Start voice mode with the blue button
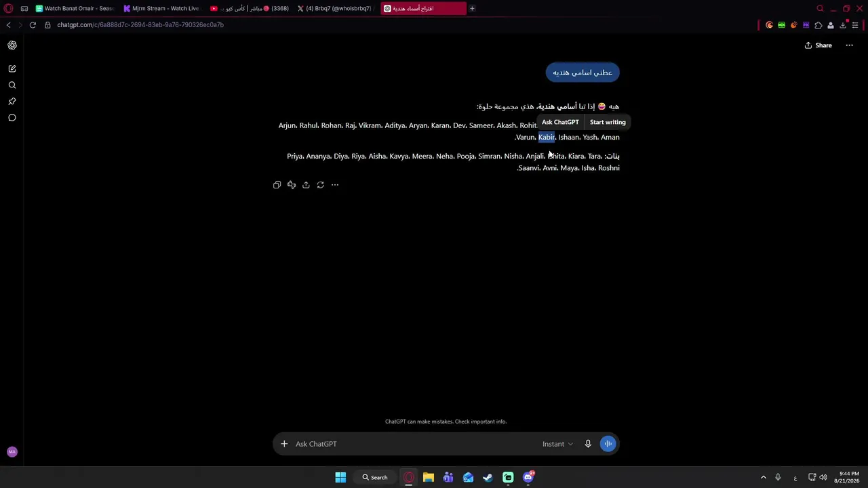Screen dimensions: 868x488 pos(608,444)
